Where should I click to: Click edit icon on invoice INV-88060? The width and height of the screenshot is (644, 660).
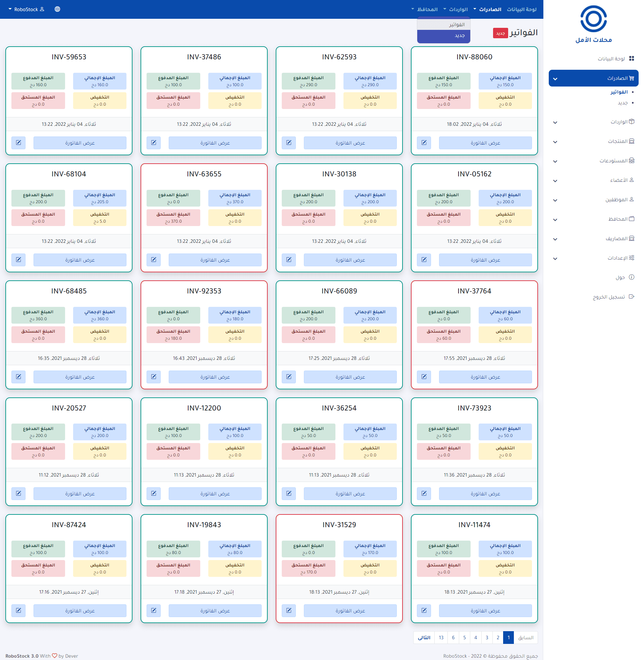click(x=424, y=143)
